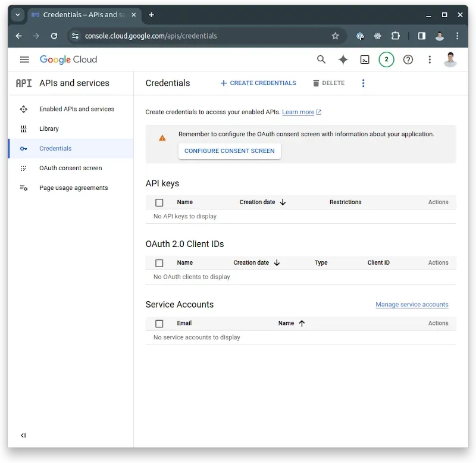Click the 'No API keys to display' text
The image size is (476, 463).
point(185,216)
